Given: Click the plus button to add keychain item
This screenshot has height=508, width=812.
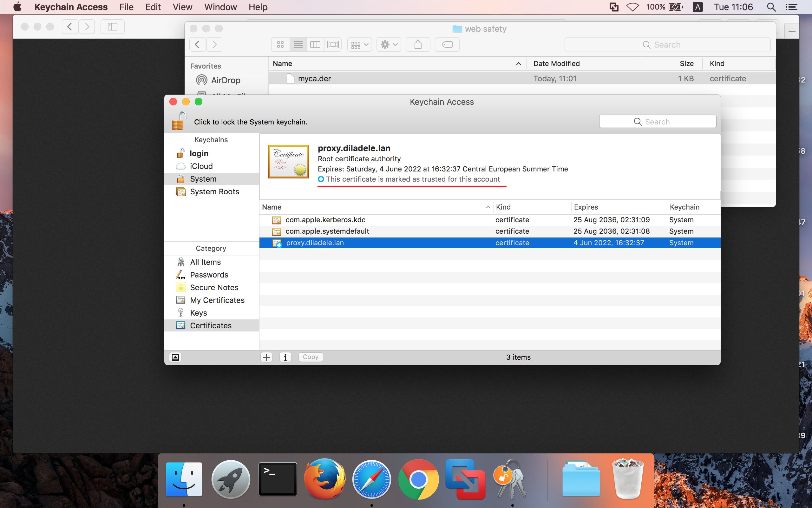Looking at the screenshot, I should point(266,357).
